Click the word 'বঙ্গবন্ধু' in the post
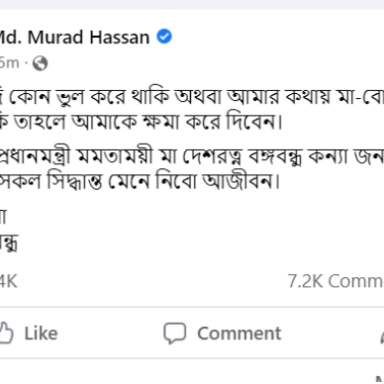The height and width of the screenshot is (384, 384). point(275,156)
